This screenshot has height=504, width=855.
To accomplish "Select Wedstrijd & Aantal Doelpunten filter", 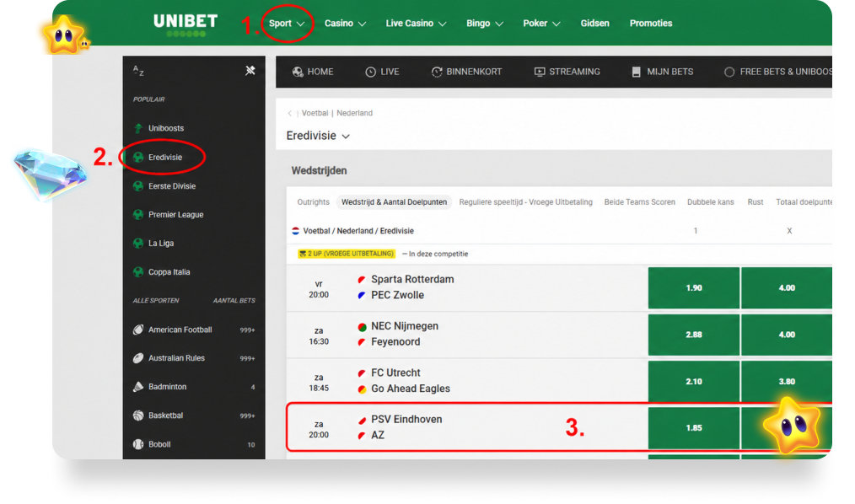I will (395, 202).
